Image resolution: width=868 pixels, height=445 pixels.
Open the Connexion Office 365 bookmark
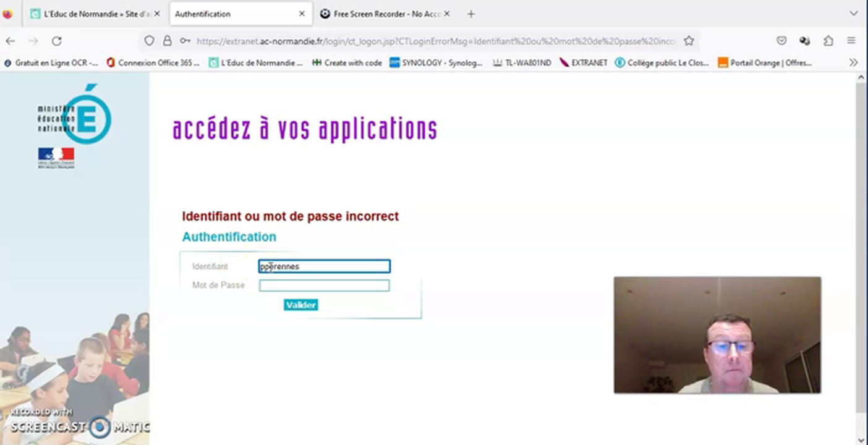coord(153,62)
